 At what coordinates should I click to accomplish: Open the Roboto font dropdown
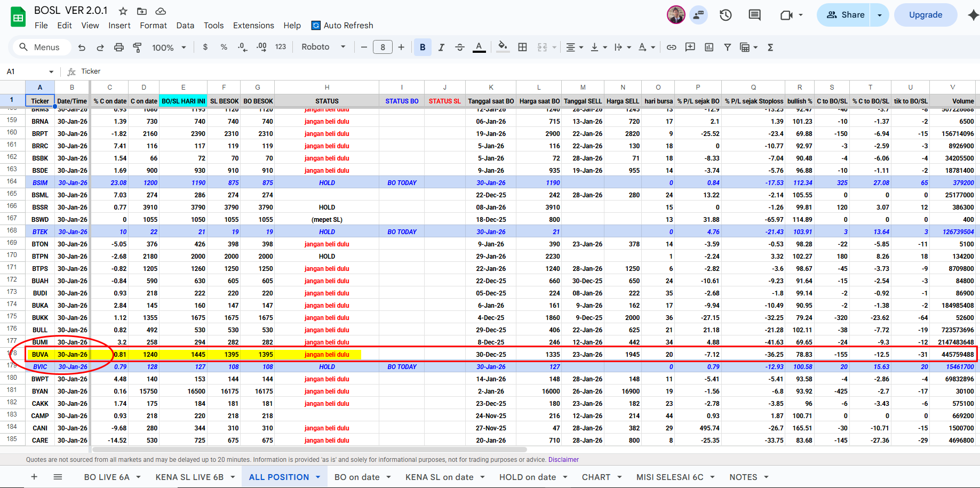[x=323, y=47]
